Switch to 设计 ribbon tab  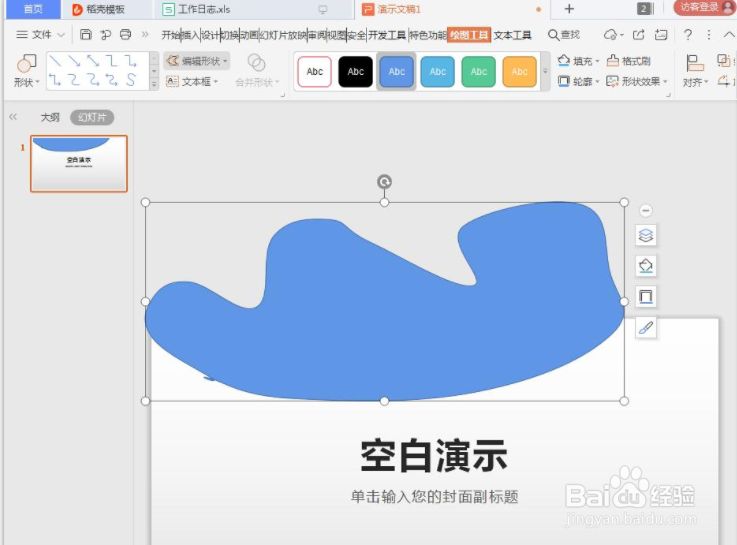pyautogui.click(x=210, y=35)
